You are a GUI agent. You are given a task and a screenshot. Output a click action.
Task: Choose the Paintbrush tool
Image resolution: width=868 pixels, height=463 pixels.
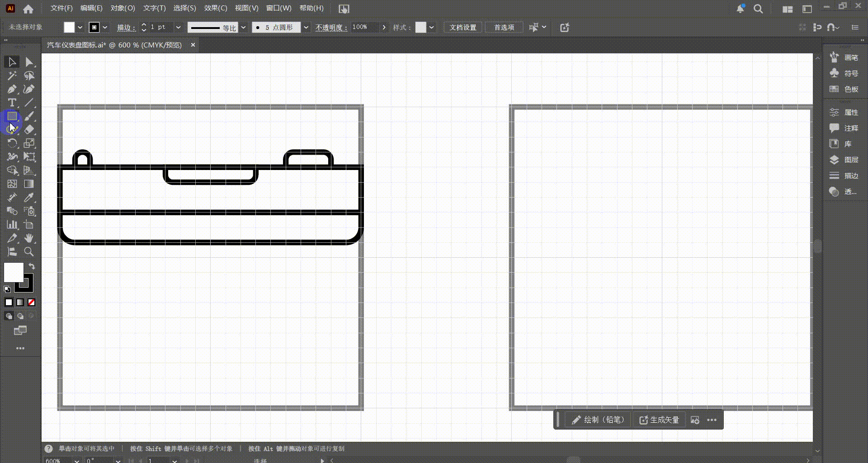(29, 116)
